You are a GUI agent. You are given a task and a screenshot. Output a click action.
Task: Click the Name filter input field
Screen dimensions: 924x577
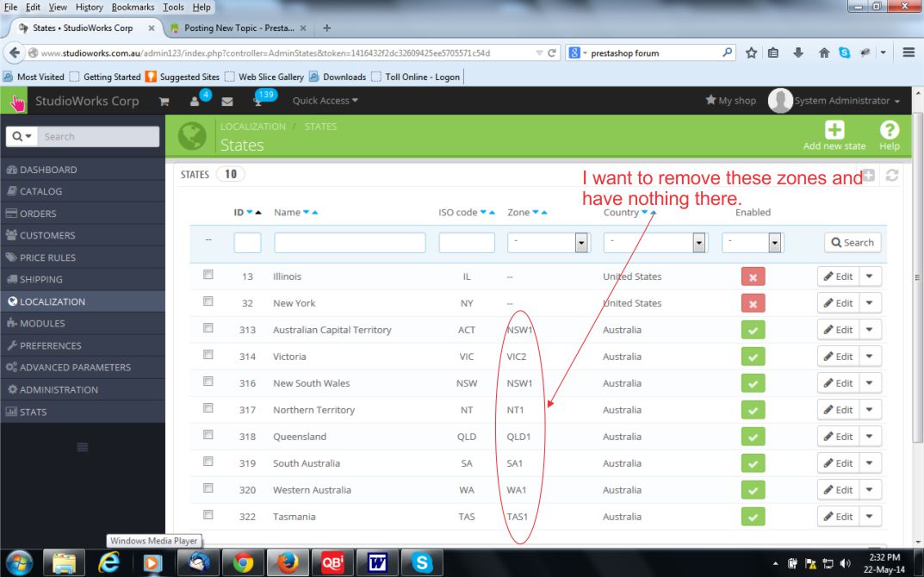point(350,242)
